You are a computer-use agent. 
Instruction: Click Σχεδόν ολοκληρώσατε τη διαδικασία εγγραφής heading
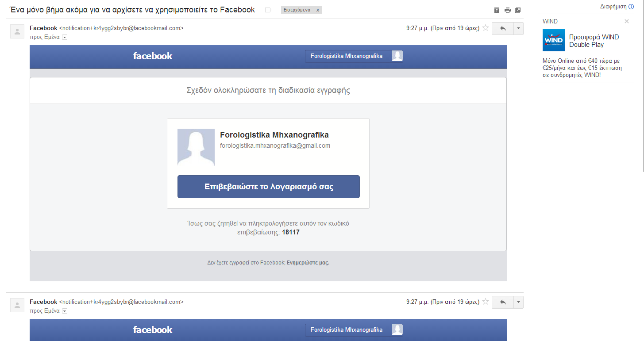coord(268,91)
